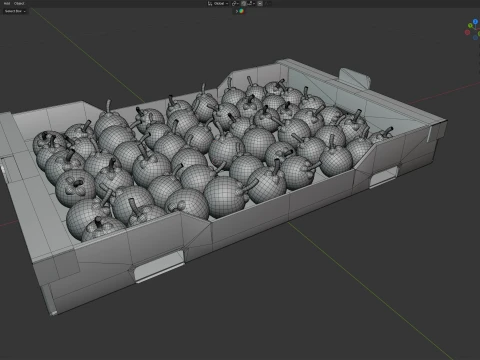
Task: Open the snapping options dropdown
Action: tap(251, 3)
